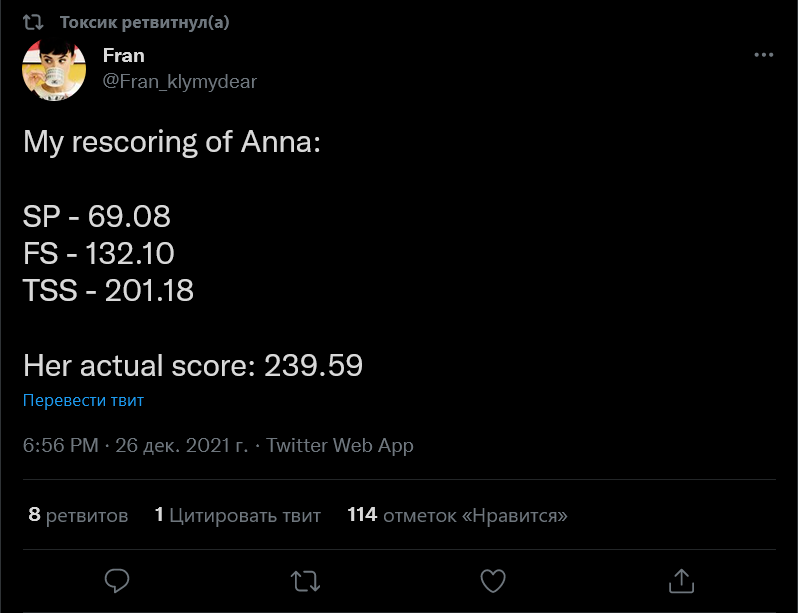Open the @Fran_klymydear handle
798x614 pixels.
(x=180, y=82)
